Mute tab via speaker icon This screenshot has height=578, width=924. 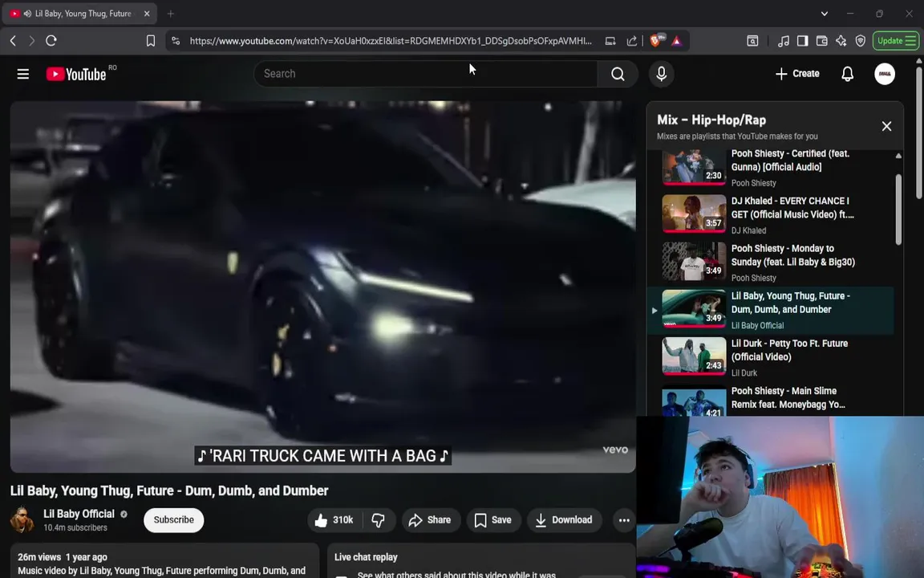pos(27,14)
